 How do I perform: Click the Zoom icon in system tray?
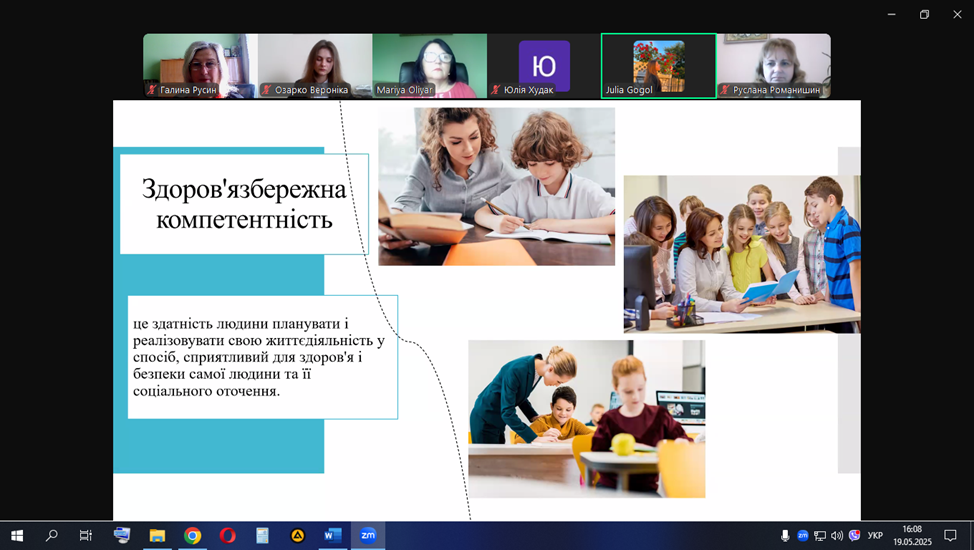[x=802, y=536]
